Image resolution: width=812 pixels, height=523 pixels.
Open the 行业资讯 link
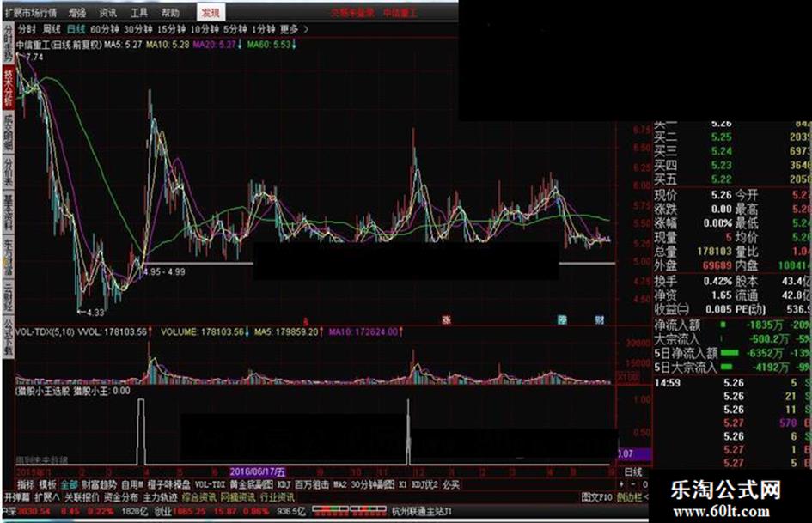(x=278, y=497)
